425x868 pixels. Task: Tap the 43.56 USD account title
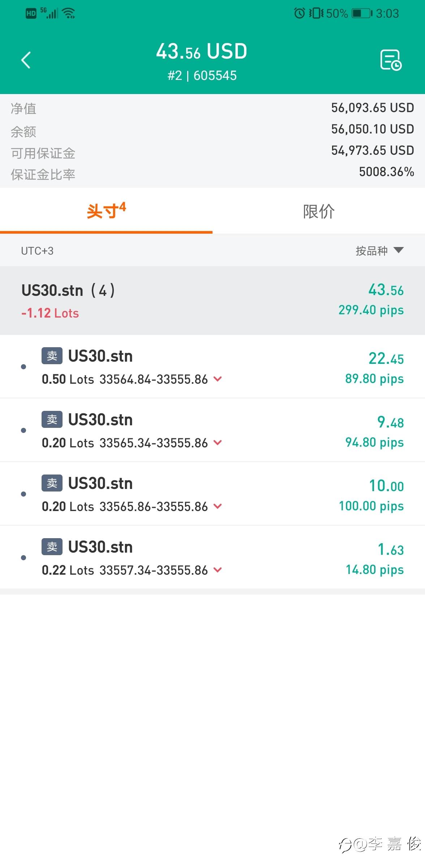202,51
